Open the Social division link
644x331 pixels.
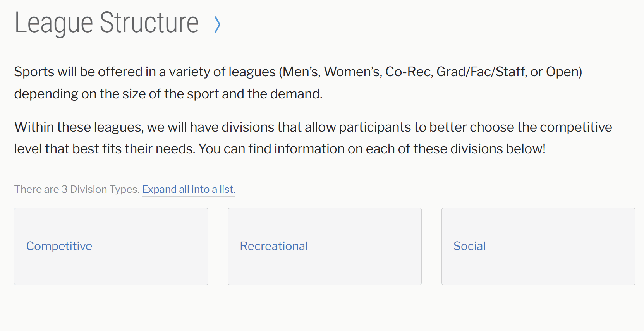[469, 246]
